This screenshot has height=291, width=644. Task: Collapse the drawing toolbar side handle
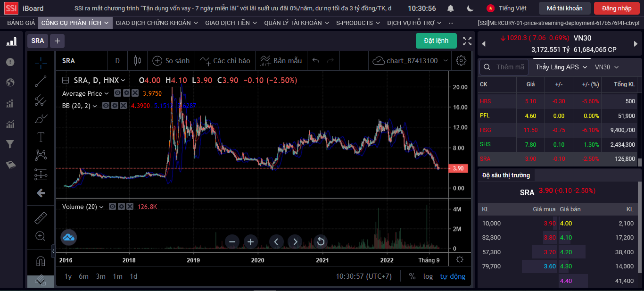tap(53, 250)
